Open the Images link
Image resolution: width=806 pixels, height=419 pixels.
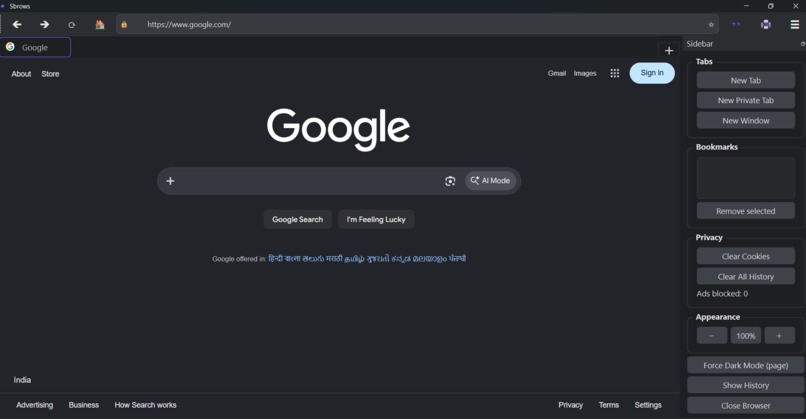tap(585, 74)
